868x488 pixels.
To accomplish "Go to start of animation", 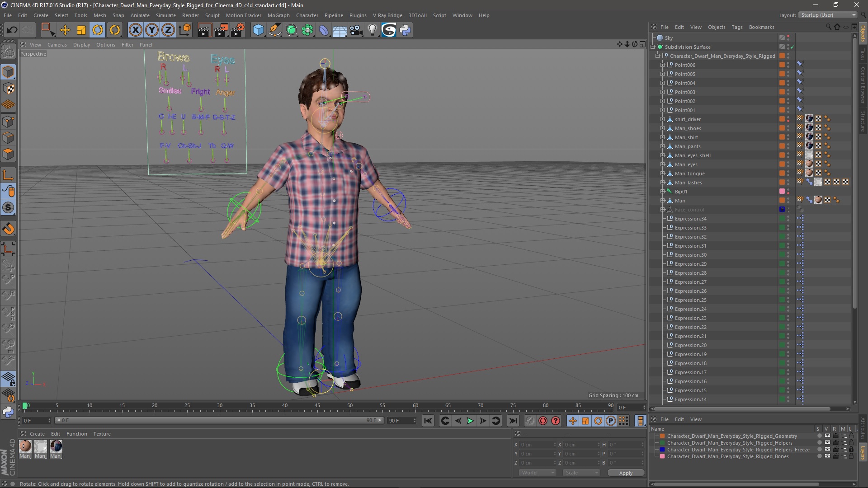I will [428, 421].
